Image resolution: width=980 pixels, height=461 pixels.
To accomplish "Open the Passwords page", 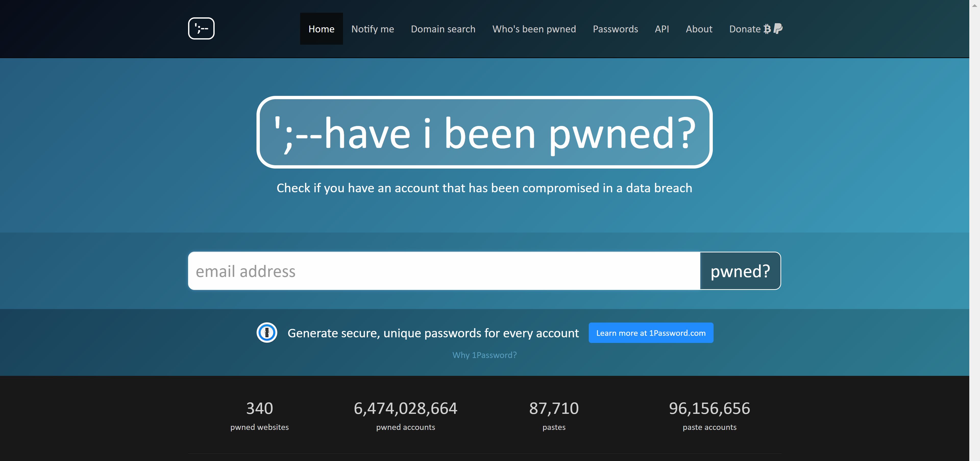I will pyautogui.click(x=615, y=29).
